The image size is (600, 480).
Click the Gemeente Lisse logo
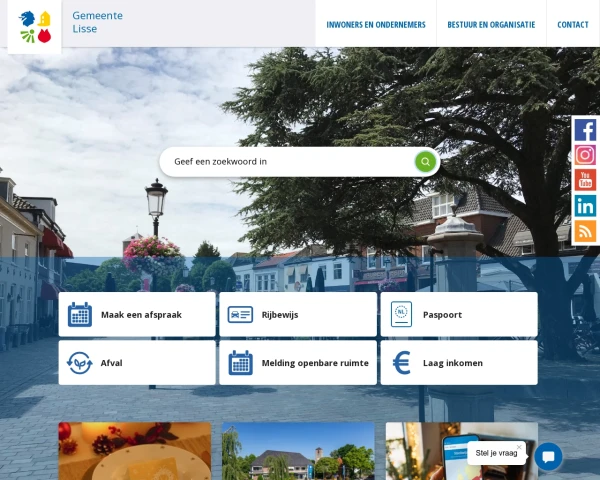35,26
